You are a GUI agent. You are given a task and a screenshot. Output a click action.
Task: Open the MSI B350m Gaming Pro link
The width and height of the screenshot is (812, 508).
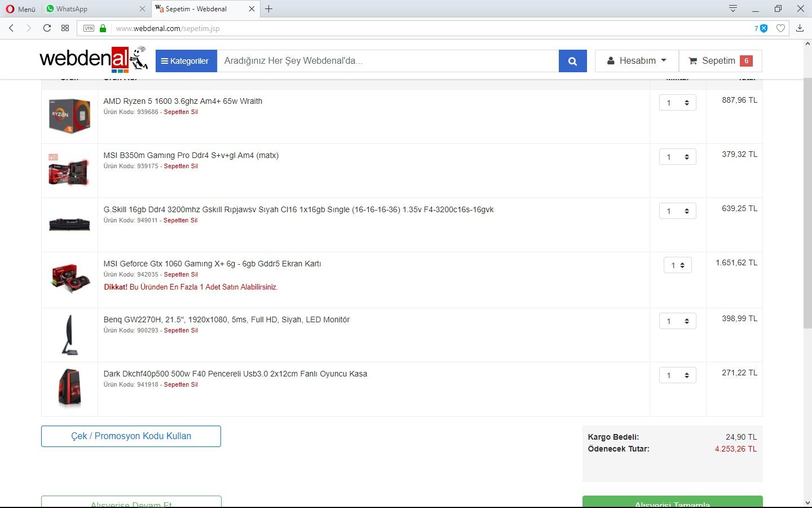[191, 155]
